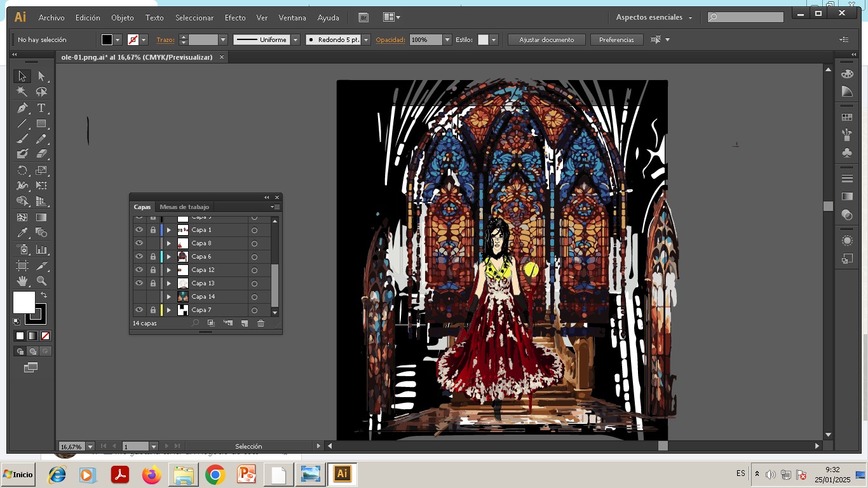Click the search field in top bar
Image resolution: width=868 pixels, height=488 pixels.
[x=746, y=17]
